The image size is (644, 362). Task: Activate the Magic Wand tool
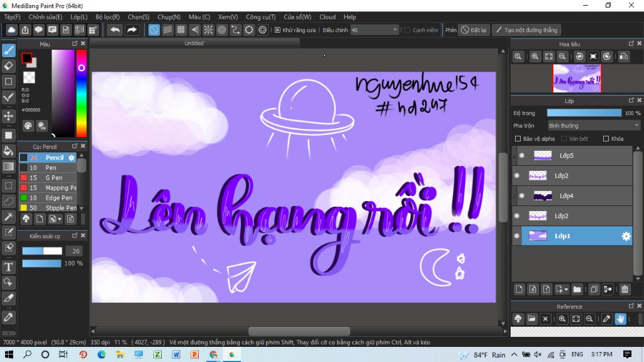click(x=9, y=217)
